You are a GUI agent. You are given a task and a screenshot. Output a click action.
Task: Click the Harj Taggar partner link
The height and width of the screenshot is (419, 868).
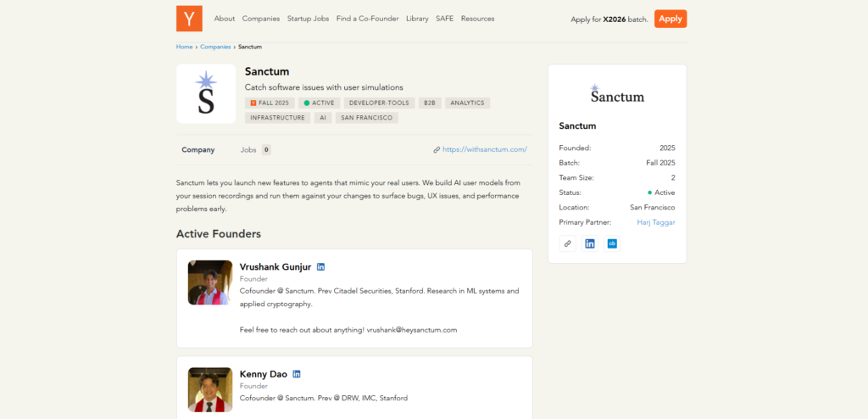click(x=656, y=222)
